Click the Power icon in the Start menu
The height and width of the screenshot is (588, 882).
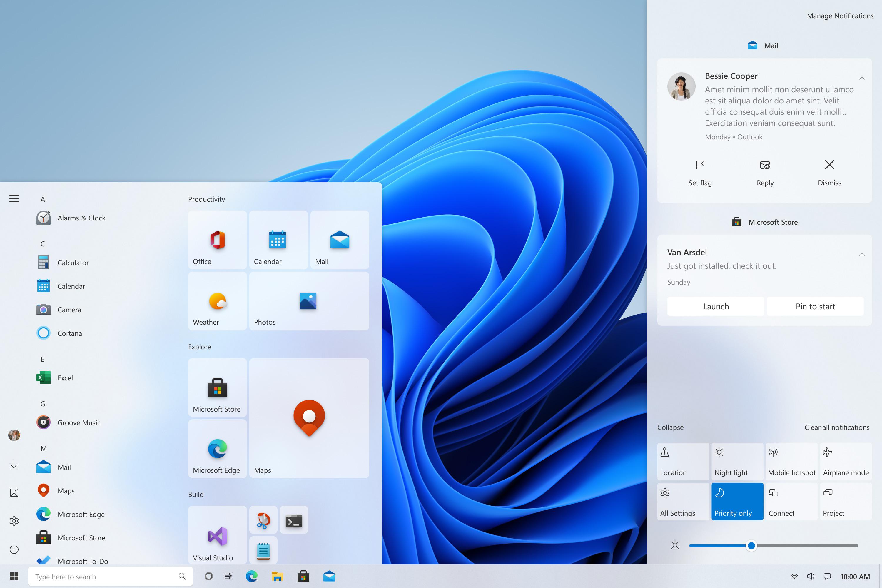tap(14, 549)
